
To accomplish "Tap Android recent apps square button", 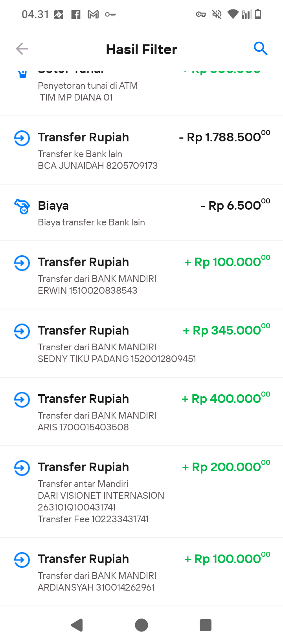I will (206, 625).
